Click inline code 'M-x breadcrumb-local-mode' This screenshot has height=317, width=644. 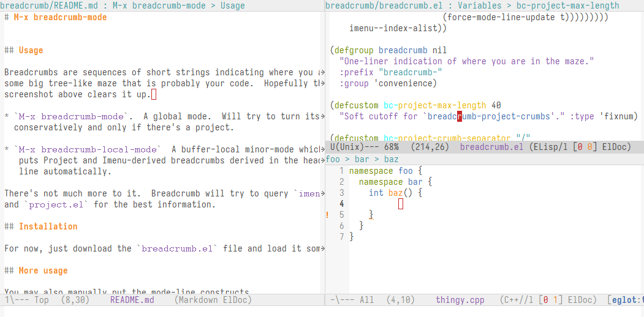tap(88, 149)
